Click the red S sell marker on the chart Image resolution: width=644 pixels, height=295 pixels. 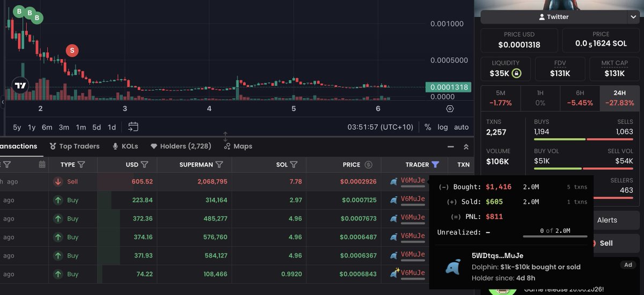pyautogui.click(x=72, y=50)
